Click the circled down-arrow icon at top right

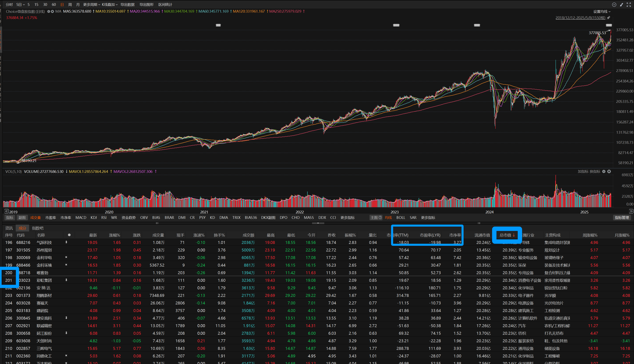tap(614, 5)
